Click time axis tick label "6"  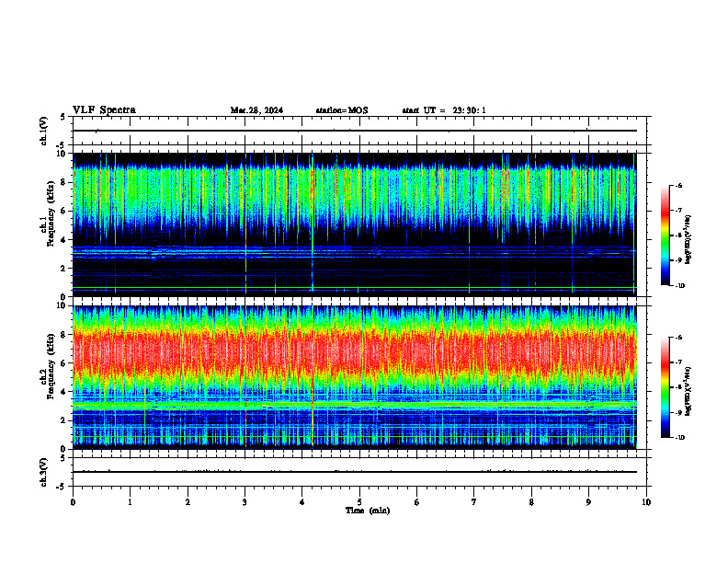tap(417, 502)
